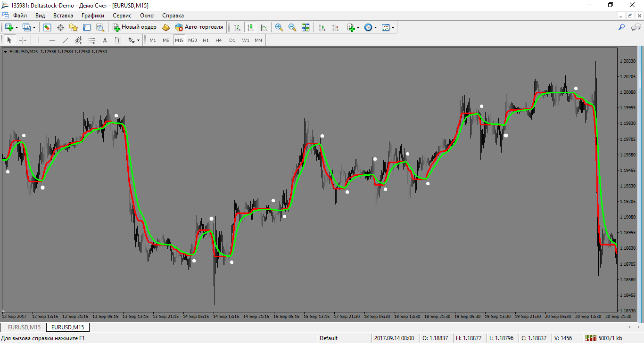Click the V: 1456 volume value
Screen dimensions: 644x343
562,338
